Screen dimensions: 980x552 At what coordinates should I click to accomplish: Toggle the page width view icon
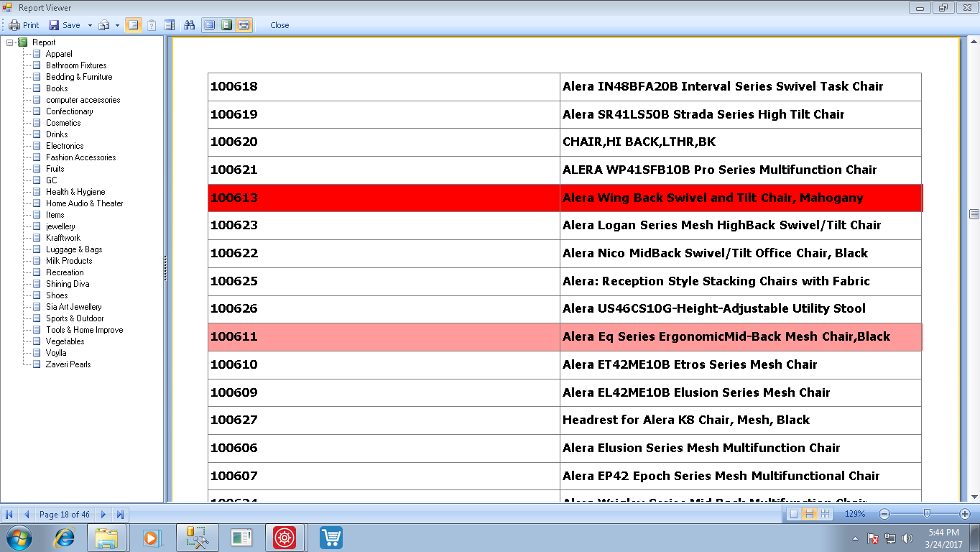tap(244, 25)
